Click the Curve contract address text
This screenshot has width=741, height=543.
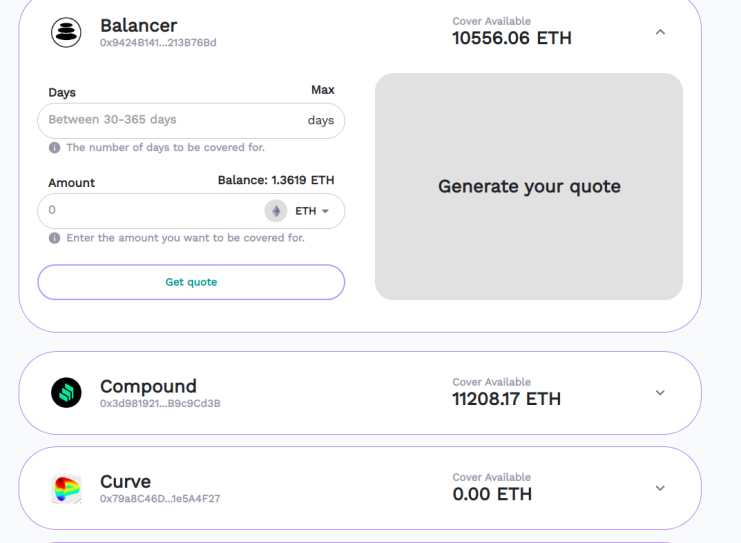(x=160, y=499)
